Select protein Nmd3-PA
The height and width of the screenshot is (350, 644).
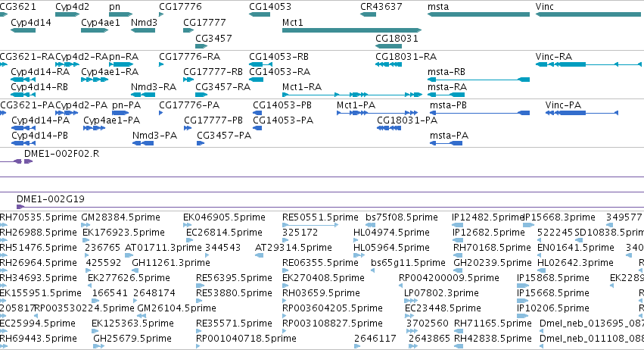tap(143, 143)
